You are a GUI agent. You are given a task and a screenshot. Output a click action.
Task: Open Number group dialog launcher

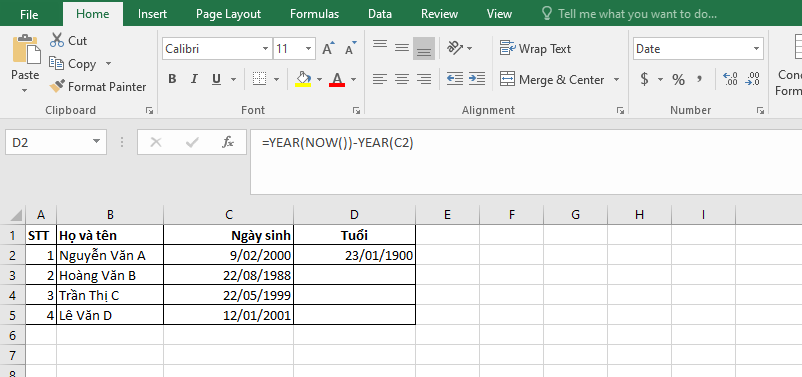pos(761,110)
